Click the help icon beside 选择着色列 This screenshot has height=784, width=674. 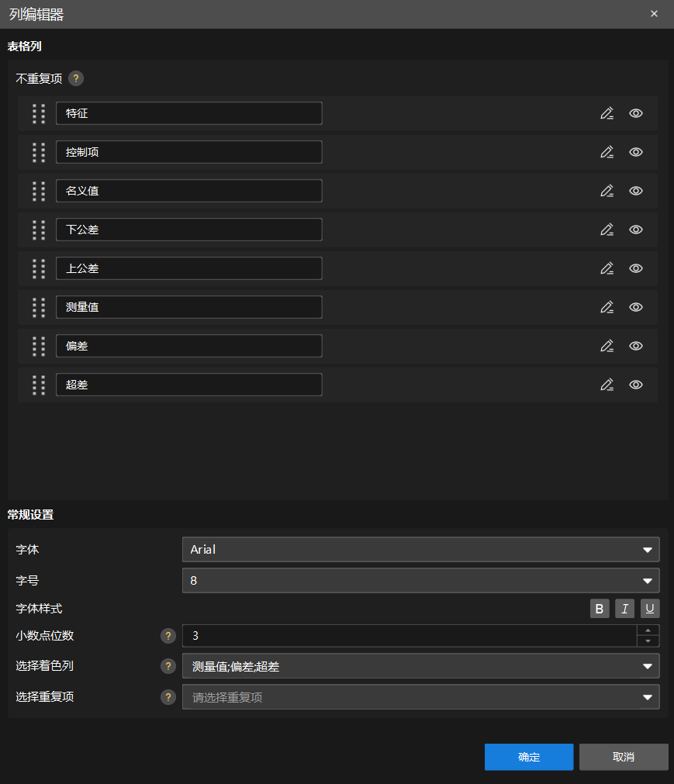[168, 666]
